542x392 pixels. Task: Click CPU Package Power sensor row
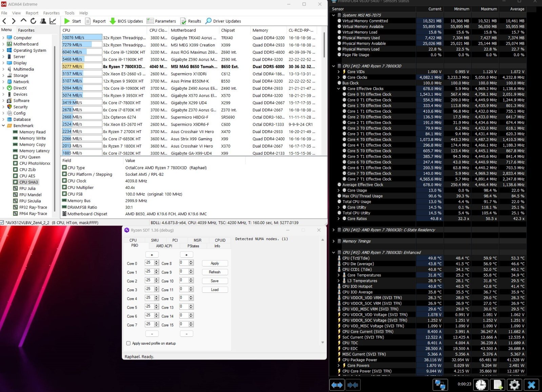(x=428, y=360)
